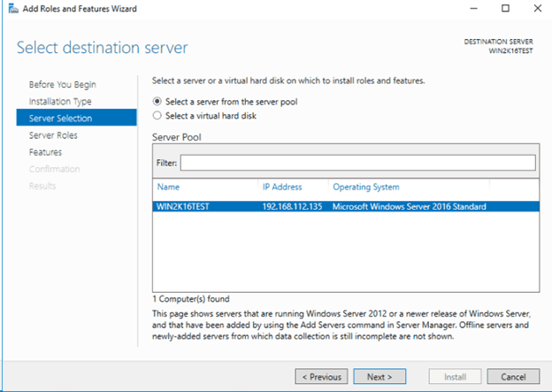
Task: Jump to the Server Roles step
Action: click(x=53, y=135)
